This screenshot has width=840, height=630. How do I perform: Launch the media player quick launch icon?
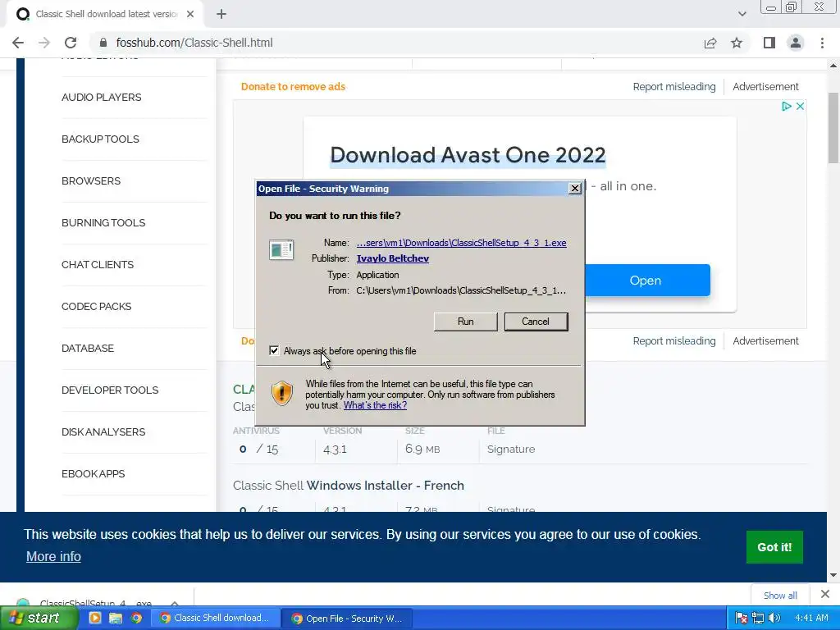pos(95,619)
